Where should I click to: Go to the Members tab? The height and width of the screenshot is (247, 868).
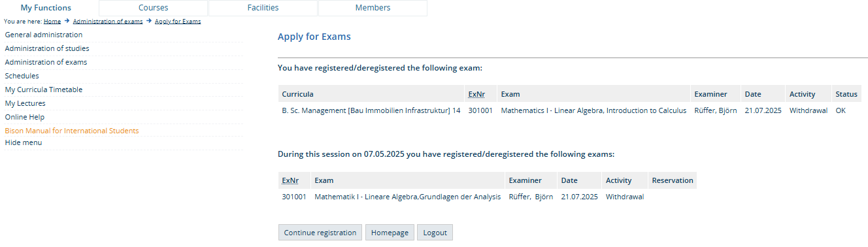373,8
